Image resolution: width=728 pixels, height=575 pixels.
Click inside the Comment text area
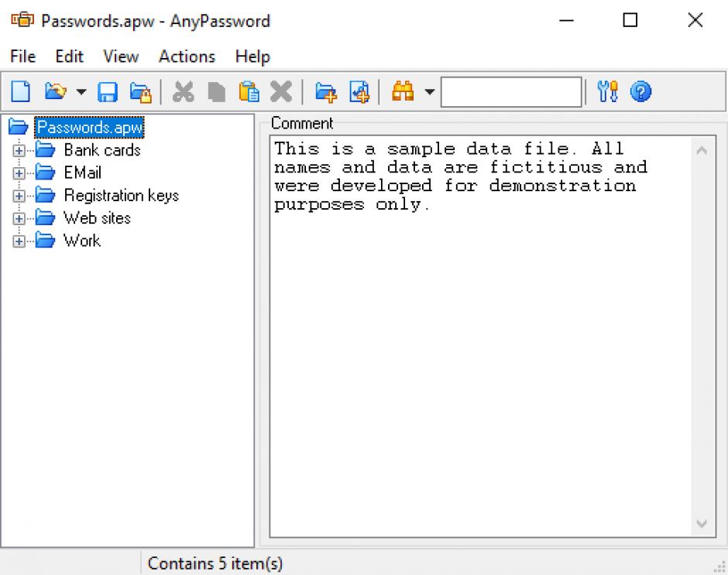click(481, 337)
